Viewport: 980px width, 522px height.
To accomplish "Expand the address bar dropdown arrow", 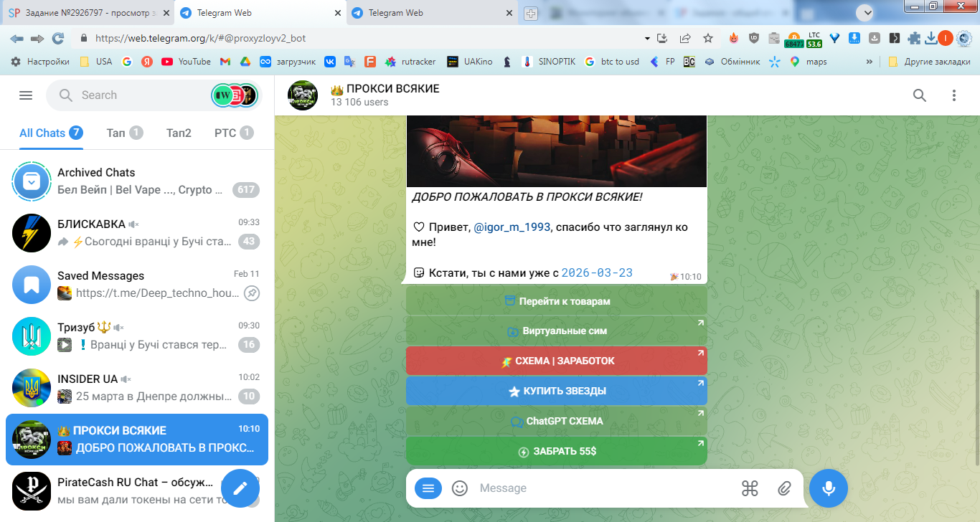I will click(x=647, y=38).
